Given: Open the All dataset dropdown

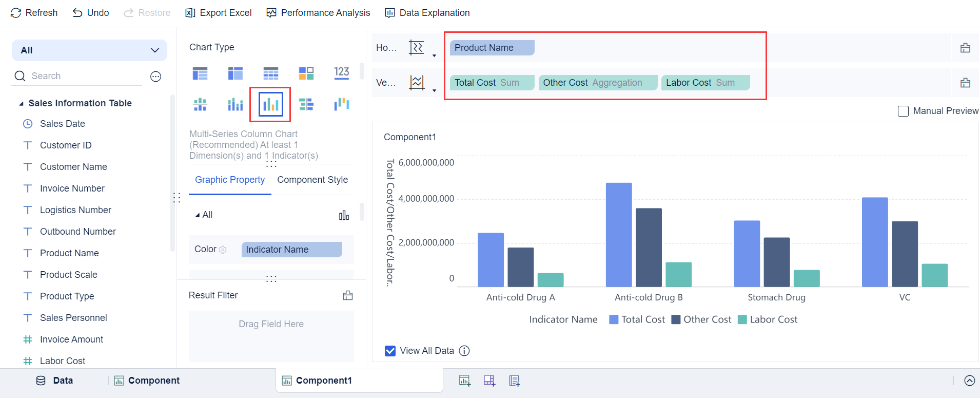Looking at the screenshot, I should pos(89,50).
